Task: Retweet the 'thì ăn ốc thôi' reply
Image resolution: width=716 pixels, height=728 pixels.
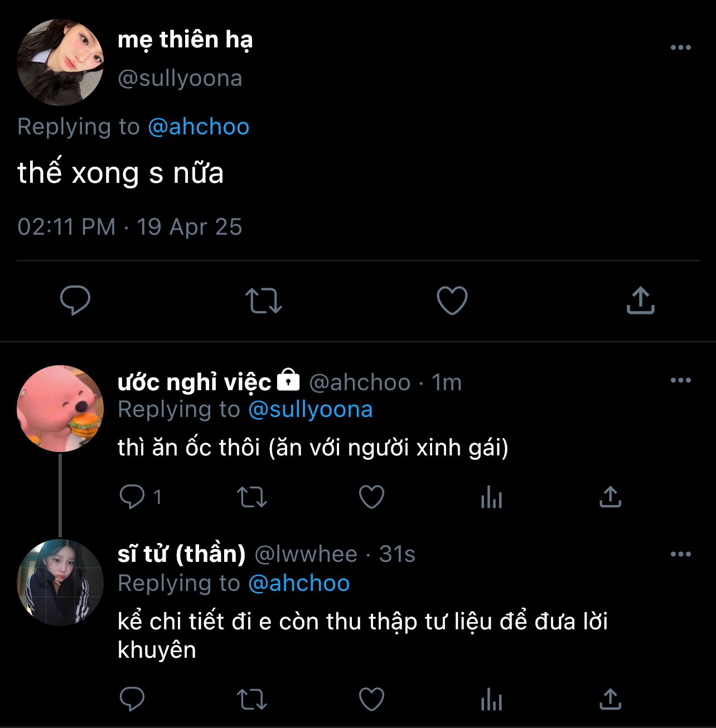Action: 252,497
